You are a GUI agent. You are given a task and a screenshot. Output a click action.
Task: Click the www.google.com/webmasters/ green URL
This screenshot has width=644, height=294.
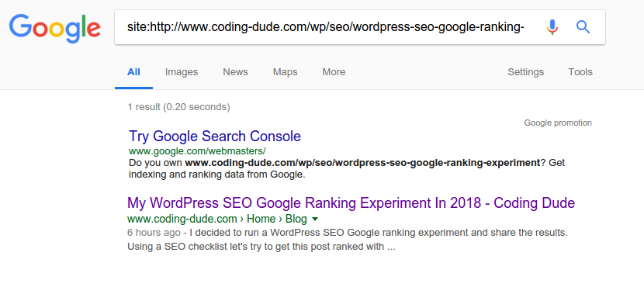pos(197,150)
